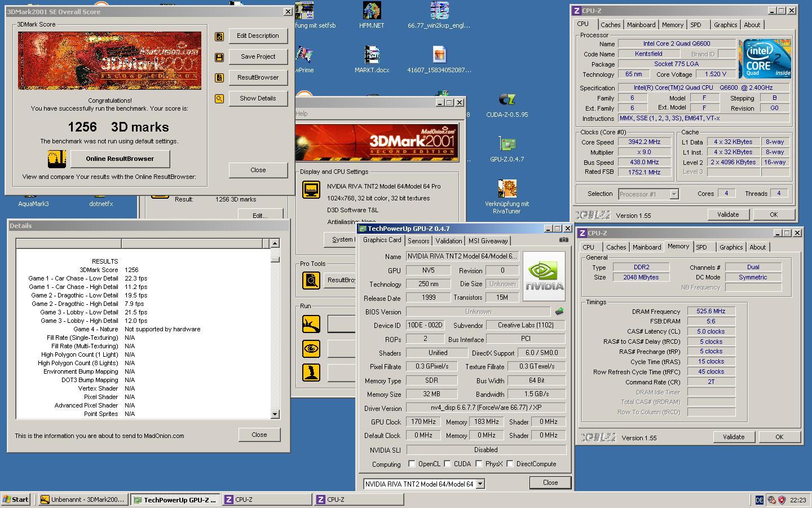Open the GPU-Z.0.4.7 desktop icon

click(507, 150)
